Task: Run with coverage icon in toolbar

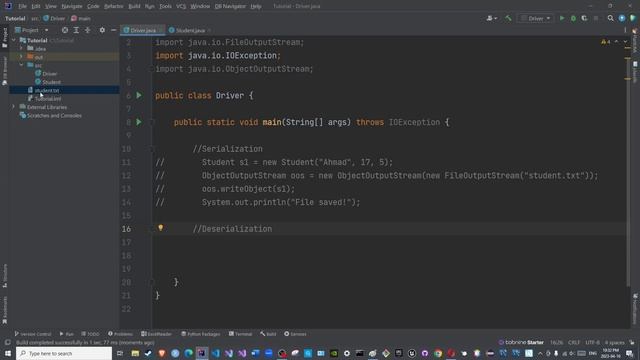Action: click(584, 18)
